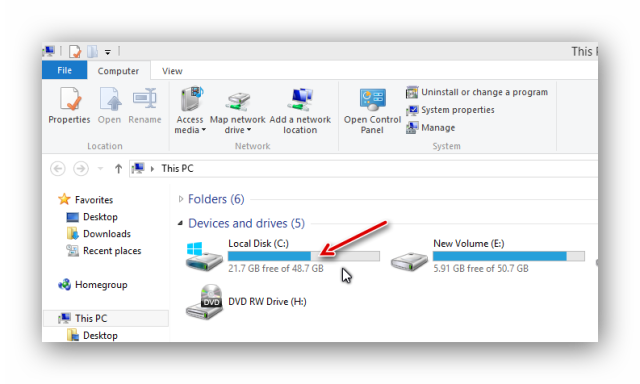Open the File tab
The height and width of the screenshot is (384, 640).
[x=64, y=70]
